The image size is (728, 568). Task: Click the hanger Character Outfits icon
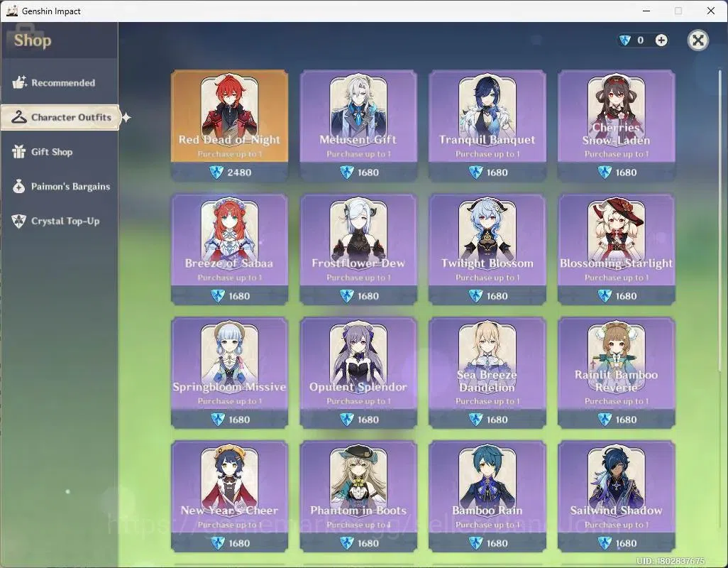19,117
